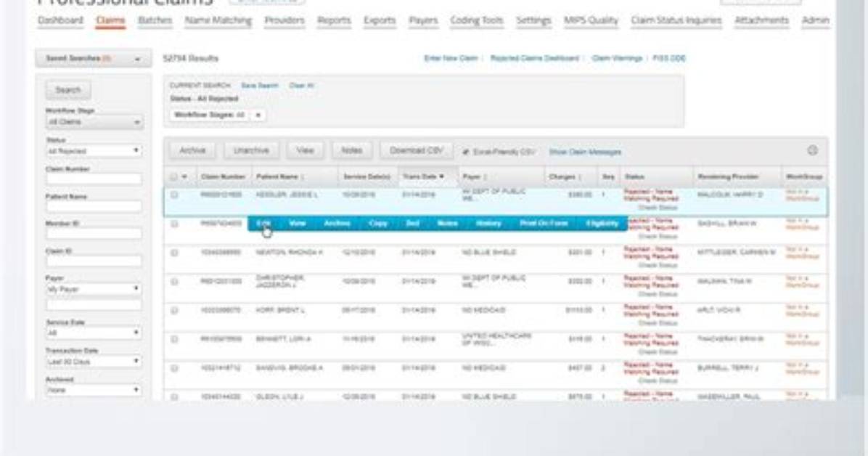Open the Claim Warnings link

click(617, 58)
